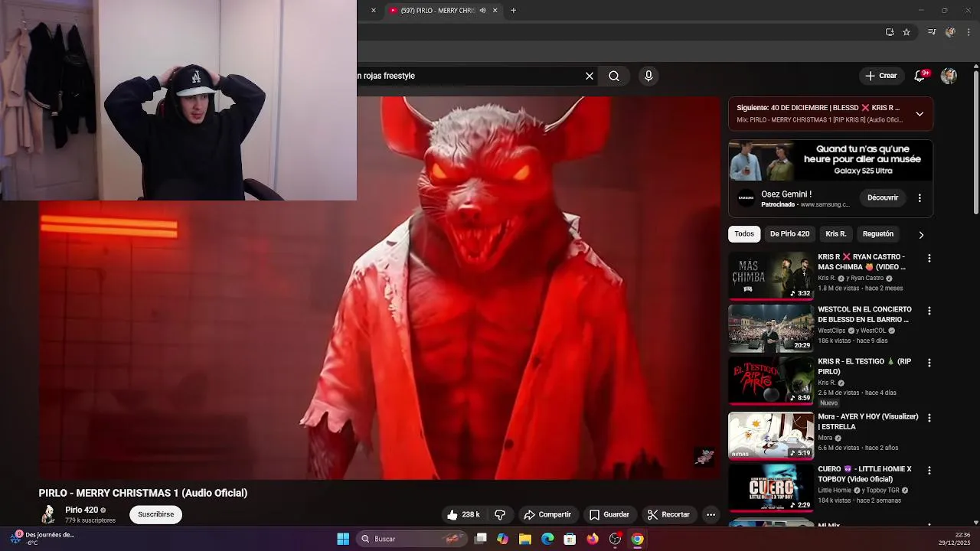Open WESTCOL EN EL CONCIERTO video title
Screen dimensions: 980x551
point(864,315)
